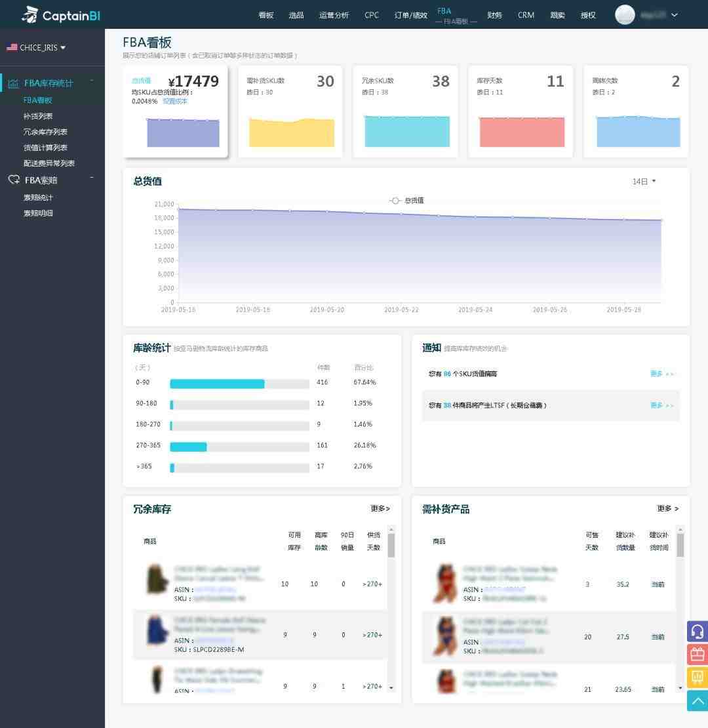This screenshot has height=728, width=708.
Task: Open the 14日 range dropdown
Action: pyautogui.click(x=644, y=182)
